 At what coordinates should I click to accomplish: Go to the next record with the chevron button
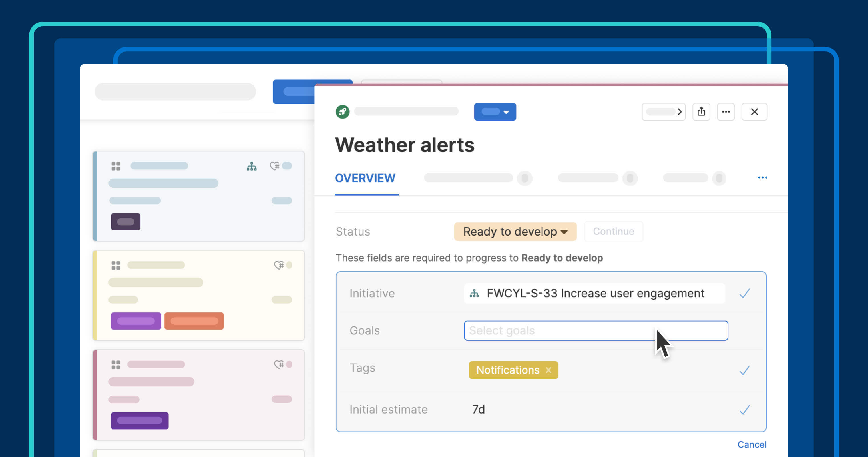tap(664, 112)
